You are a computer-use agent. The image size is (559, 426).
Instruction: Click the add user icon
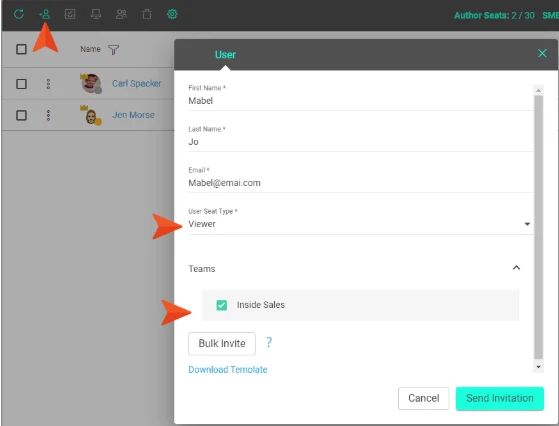(45, 14)
